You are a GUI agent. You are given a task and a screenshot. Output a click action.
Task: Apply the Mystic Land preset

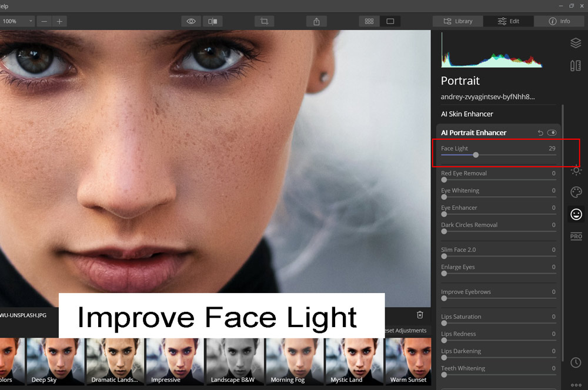(x=355, y=362)
